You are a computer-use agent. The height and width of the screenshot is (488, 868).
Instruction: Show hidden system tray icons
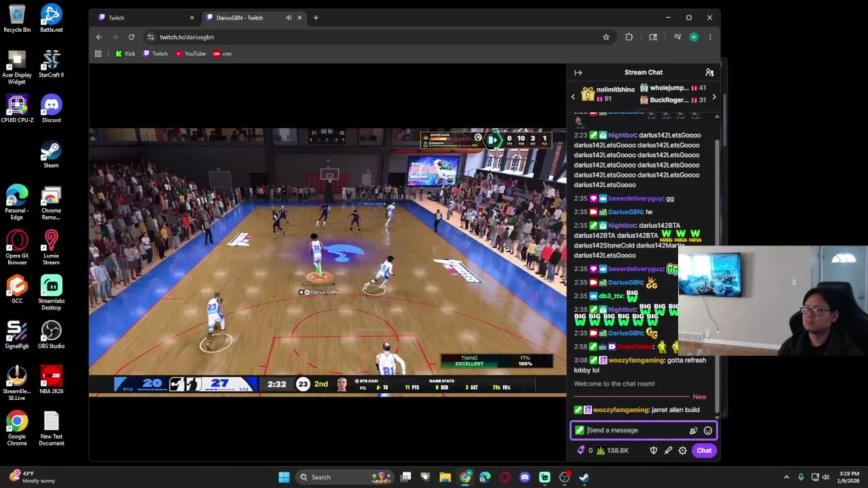tap(786, 477)
